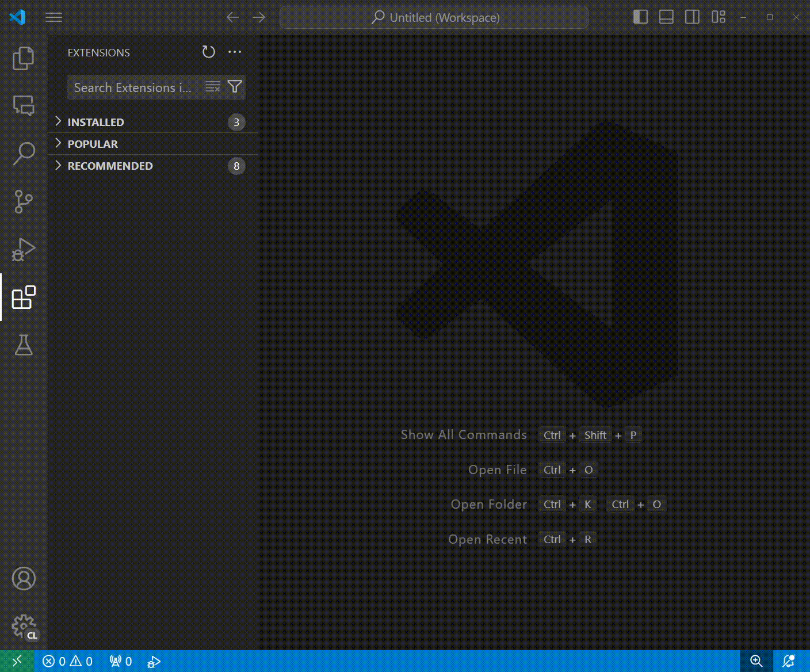
Task: Select the Extensions view icon
Action: point(24,297)
